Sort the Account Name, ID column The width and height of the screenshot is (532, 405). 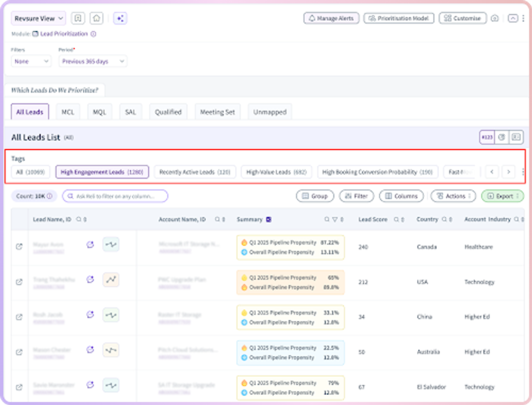point(224,219)
